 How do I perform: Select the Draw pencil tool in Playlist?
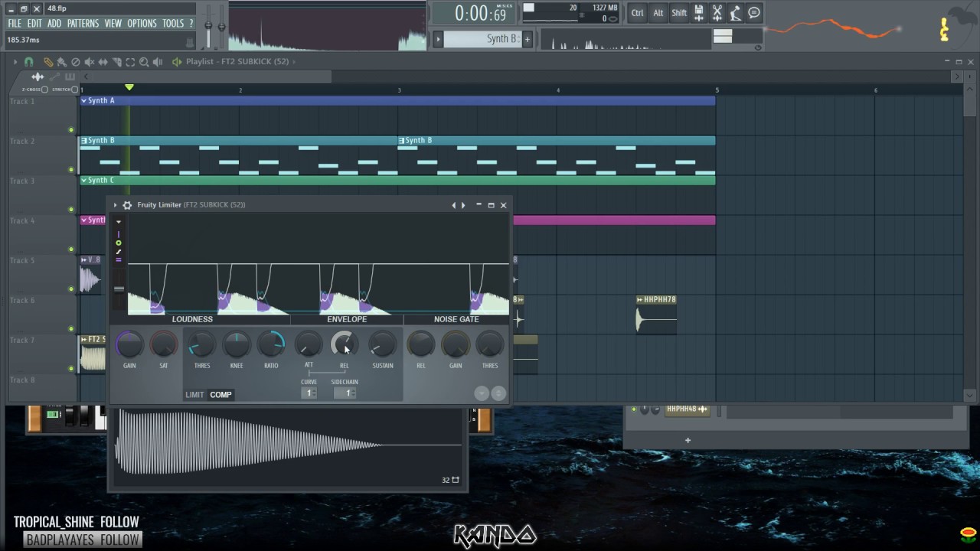click(x=48, y=62)
